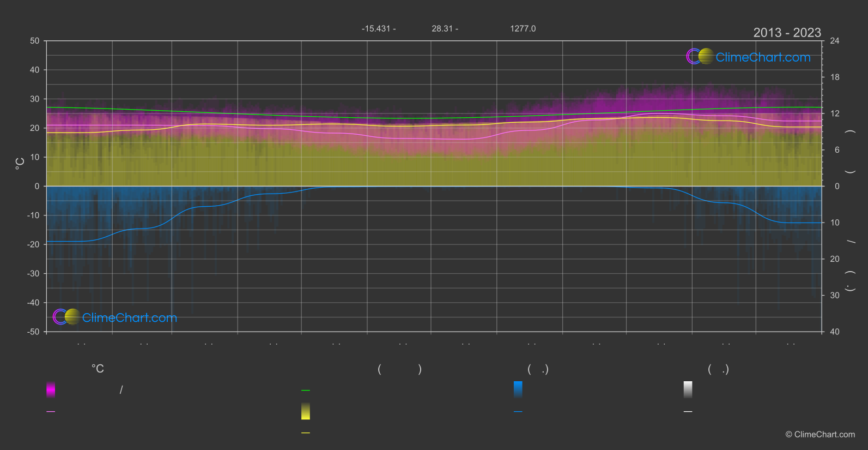This screenshot has height=450, width=868.
Task: Toggle the pink line legend marker
Action: coord(51,412)
